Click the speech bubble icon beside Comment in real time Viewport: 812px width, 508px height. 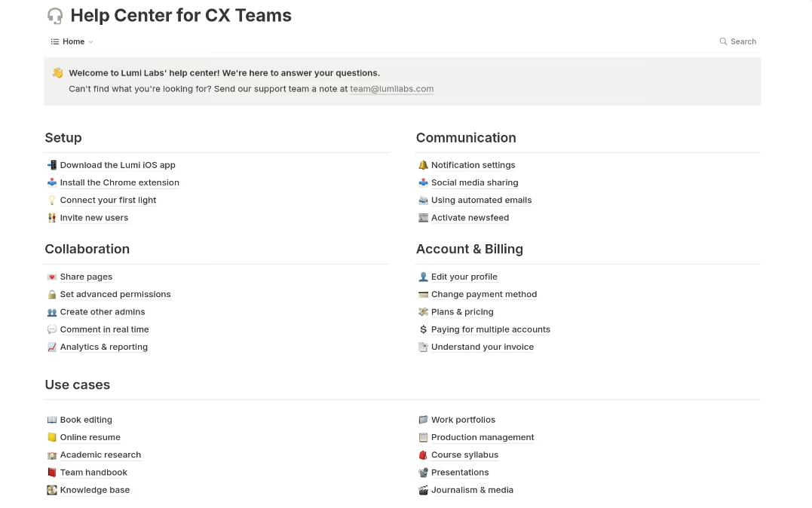(x=51, y=329)
